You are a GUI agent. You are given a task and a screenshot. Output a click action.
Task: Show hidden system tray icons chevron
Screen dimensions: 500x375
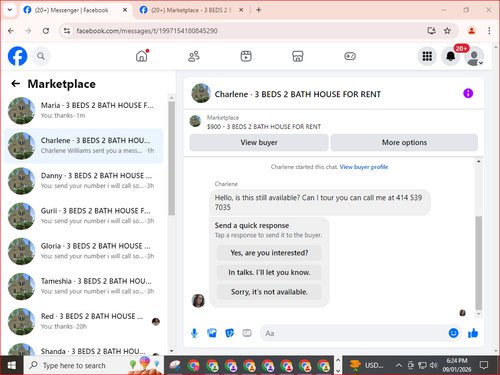(398, 365)
